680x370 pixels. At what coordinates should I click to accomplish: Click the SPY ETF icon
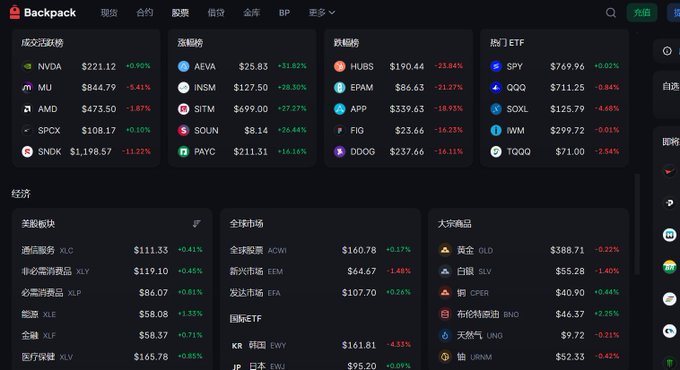click(496, 66)
